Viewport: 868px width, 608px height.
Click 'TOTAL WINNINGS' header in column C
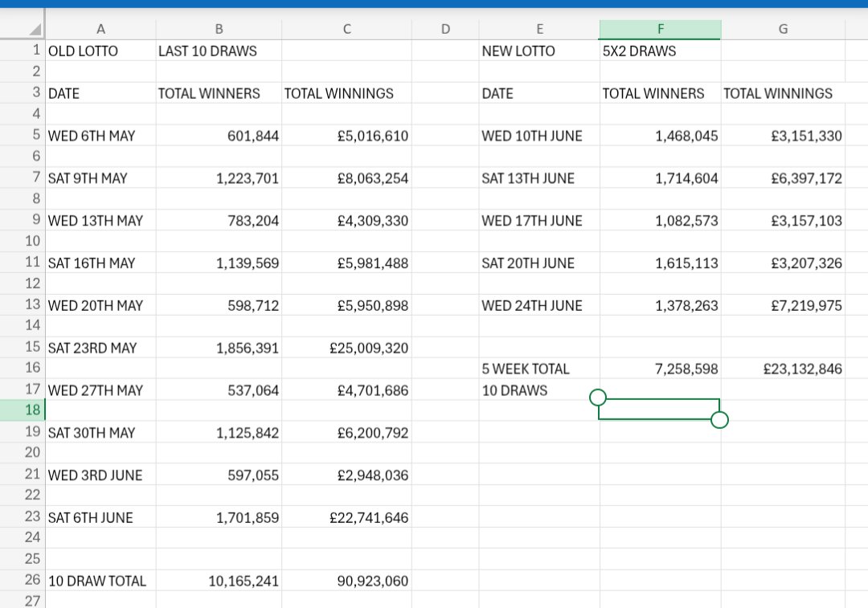point(347,93)
